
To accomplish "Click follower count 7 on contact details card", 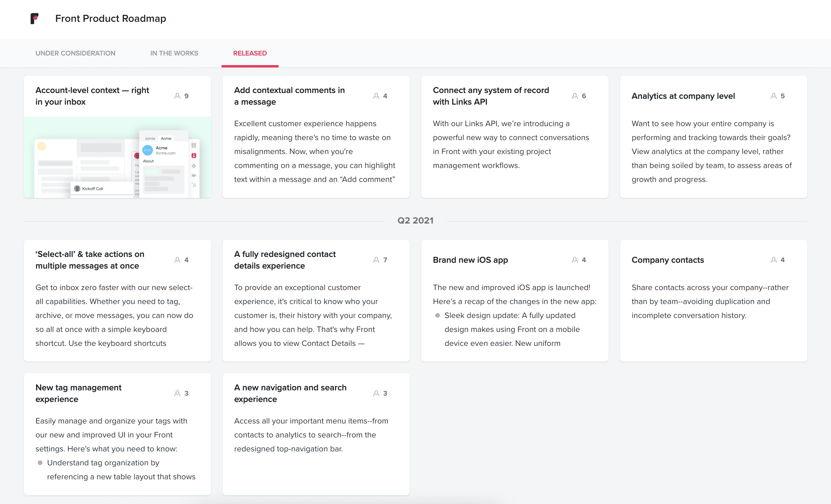I will (385, 260).
